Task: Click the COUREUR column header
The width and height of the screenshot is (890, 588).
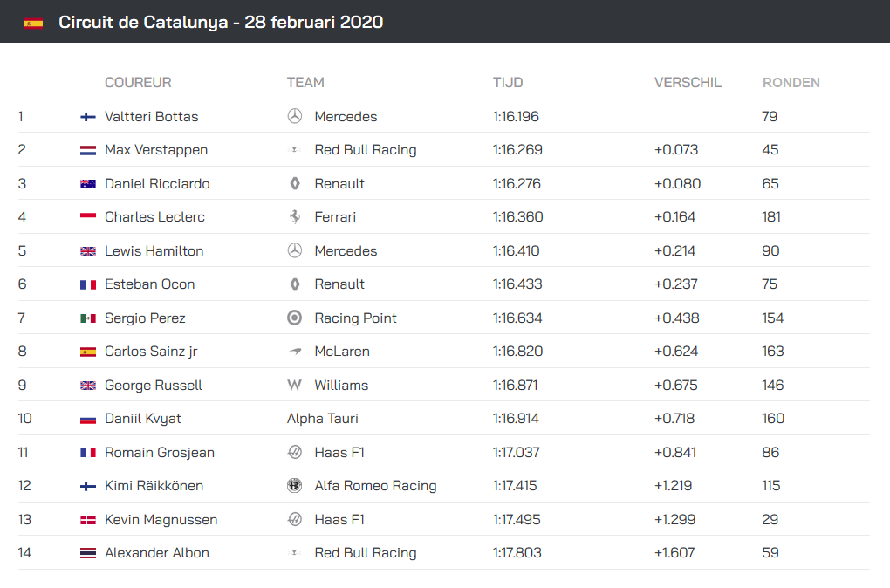Action: (x=138, y=83)
